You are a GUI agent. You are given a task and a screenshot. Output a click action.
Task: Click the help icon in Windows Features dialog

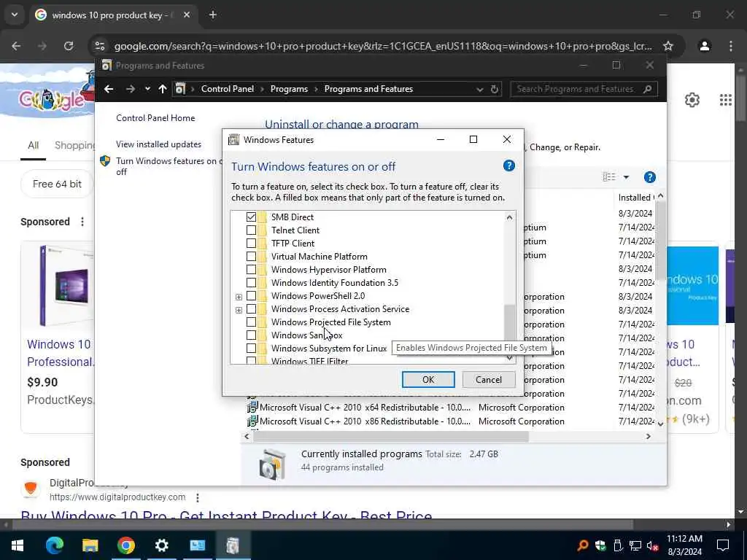tap(508, 166)
